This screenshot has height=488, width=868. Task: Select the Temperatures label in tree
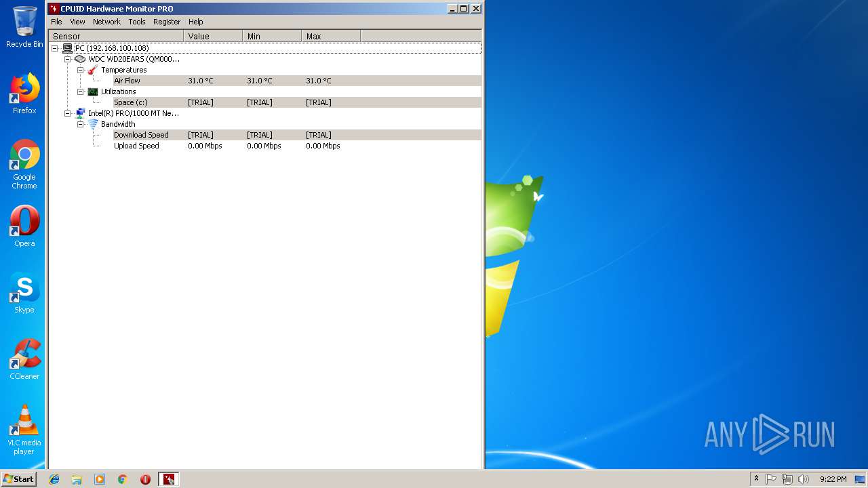point(123,70)
